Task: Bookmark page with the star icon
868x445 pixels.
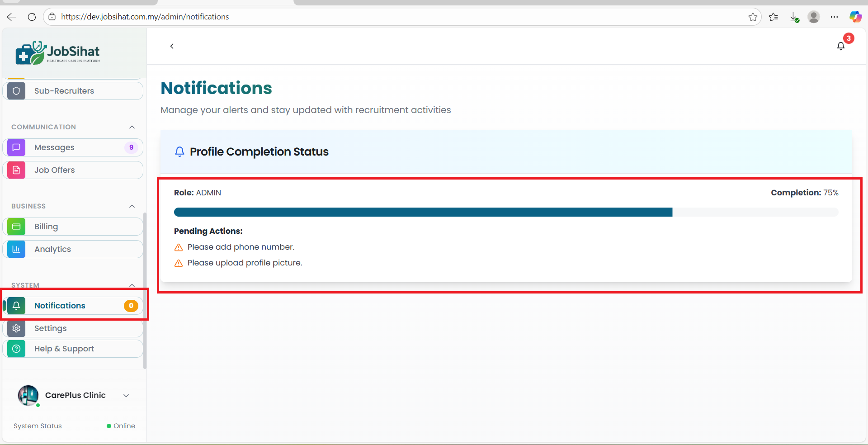Action: pos(753,17)
